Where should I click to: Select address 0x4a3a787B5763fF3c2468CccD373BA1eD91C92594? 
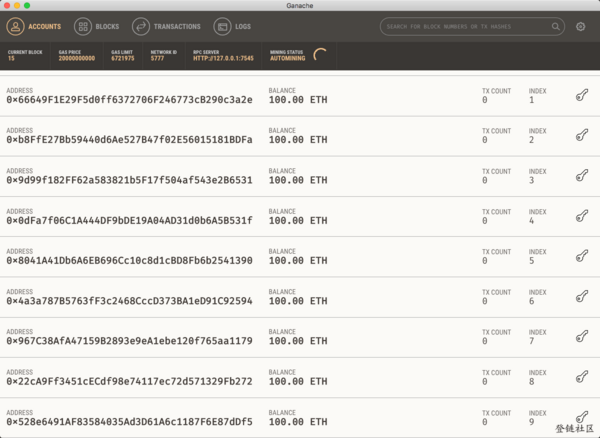click(x=129, y=301)
